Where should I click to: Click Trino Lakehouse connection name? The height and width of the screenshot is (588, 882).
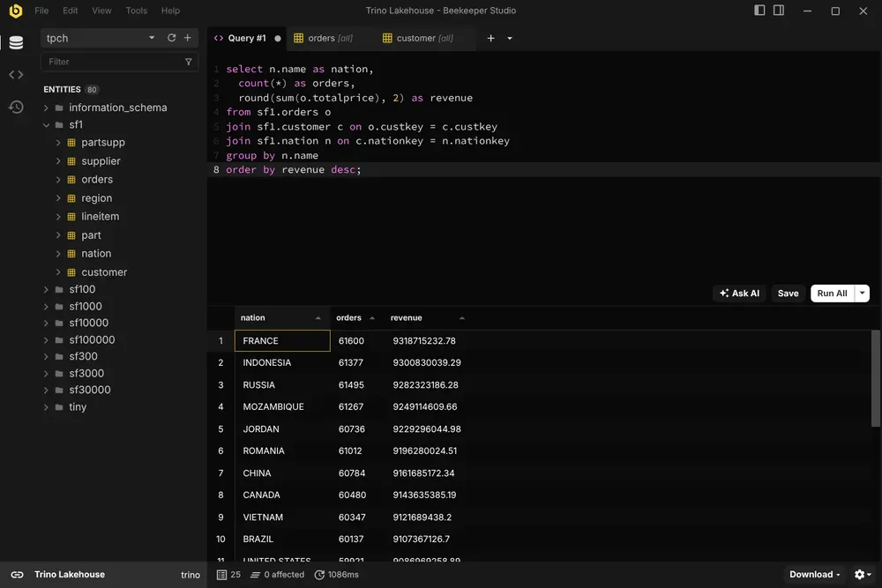coord(70,575)
